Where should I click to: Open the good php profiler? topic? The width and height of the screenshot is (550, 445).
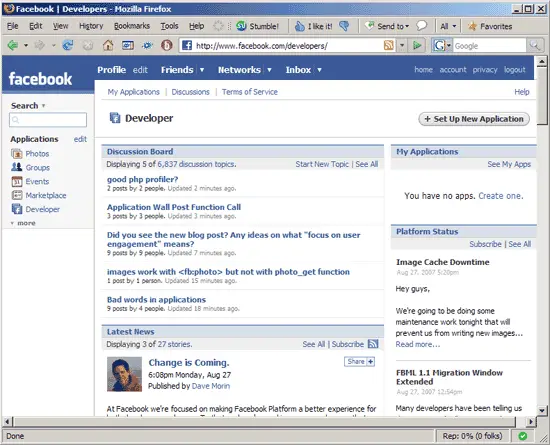tap(142, 179)
